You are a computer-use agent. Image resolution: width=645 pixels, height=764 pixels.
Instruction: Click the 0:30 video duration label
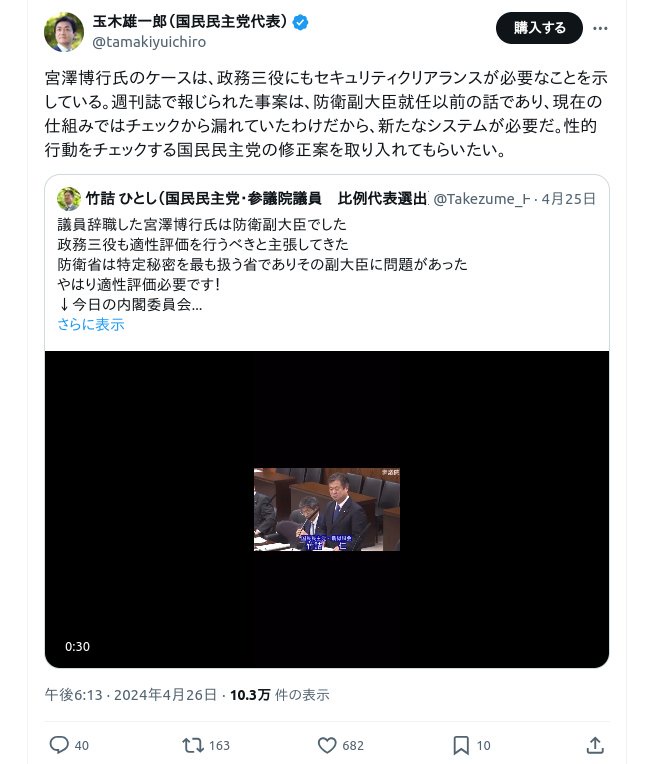tap(77, 647)
